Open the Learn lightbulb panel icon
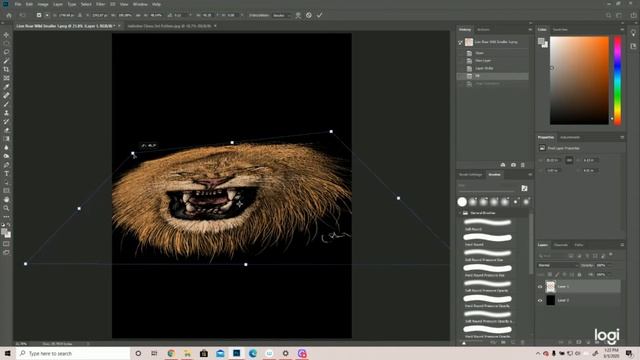This screenshot has height=360, width=640. point(633,33)
